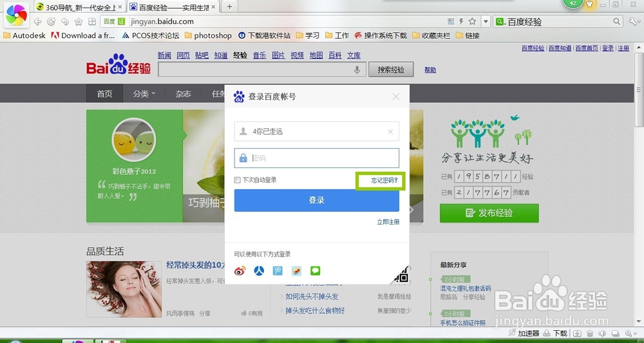This screenshot has width=644, height=343.
Task: Click the Renren login icon
Action: coord(259,271)
